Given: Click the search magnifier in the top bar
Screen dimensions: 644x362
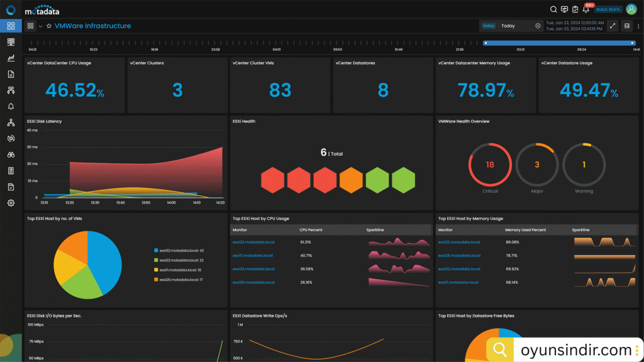Looking at the screenshot, I should click(x=553, y=9).
